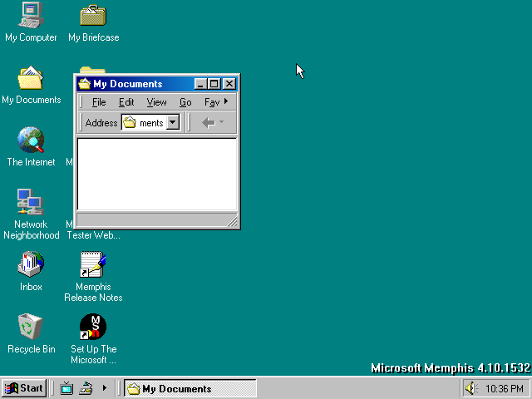Click the TV viewer quick launch icon
This screenshot has width=532, height=399.
(66, 388)
